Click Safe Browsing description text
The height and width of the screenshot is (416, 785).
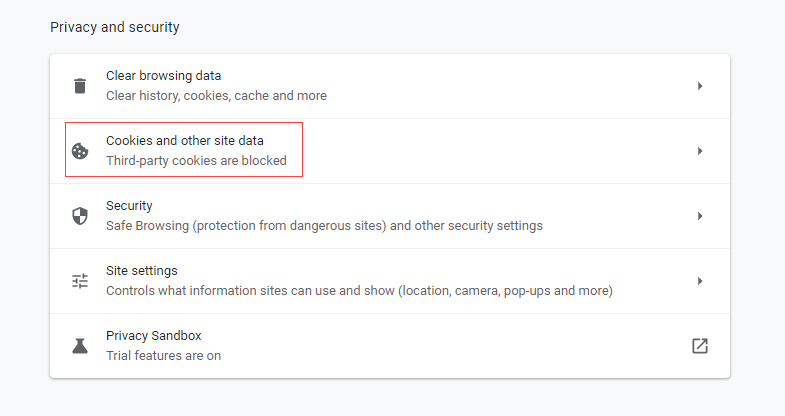click(x=324, y=226)
